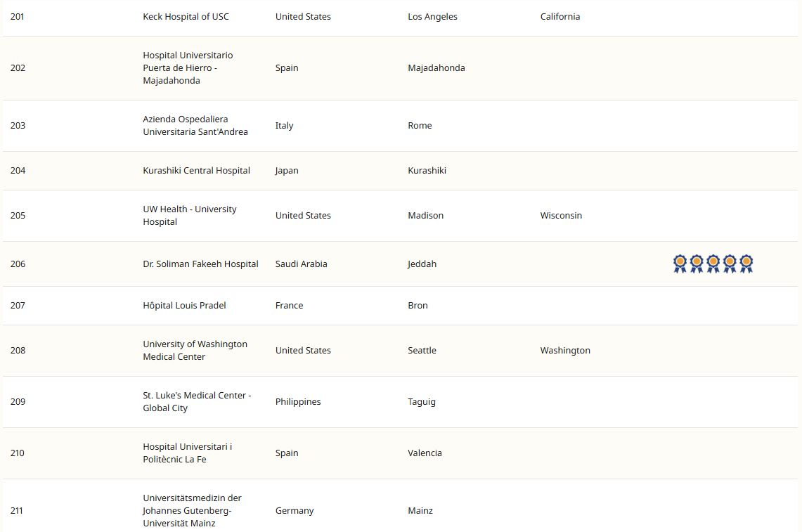Click the Valencia city cell
This screenshot has width=802, height=532.
[425, 453]
